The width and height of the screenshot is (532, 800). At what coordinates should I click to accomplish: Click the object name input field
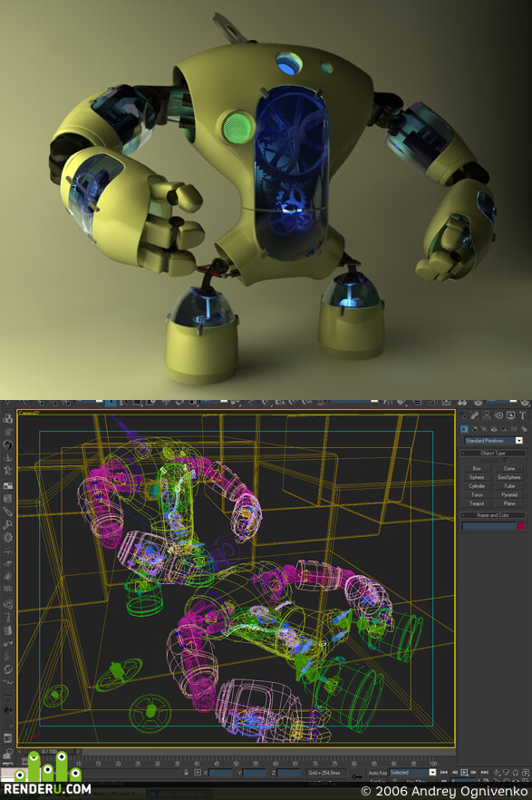(x=489, y=526)
